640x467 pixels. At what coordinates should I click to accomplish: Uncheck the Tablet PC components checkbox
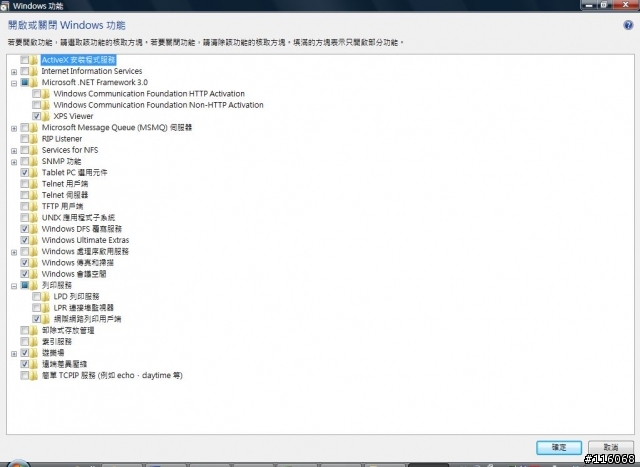(x=24, y=173)
